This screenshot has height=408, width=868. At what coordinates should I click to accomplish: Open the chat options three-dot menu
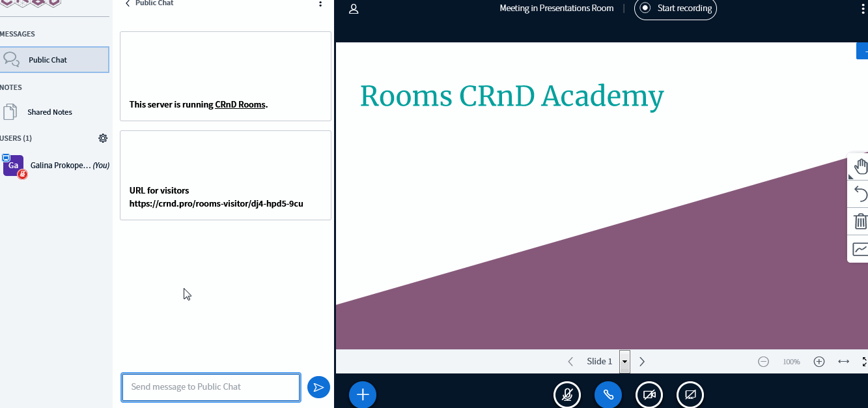[320, 3]
